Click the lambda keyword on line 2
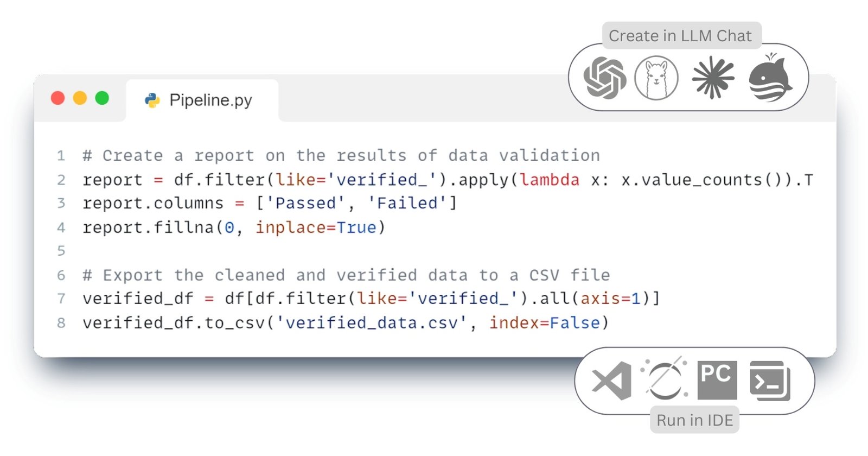The height and width of the screenshot is (456, 868). click(550, 180)
